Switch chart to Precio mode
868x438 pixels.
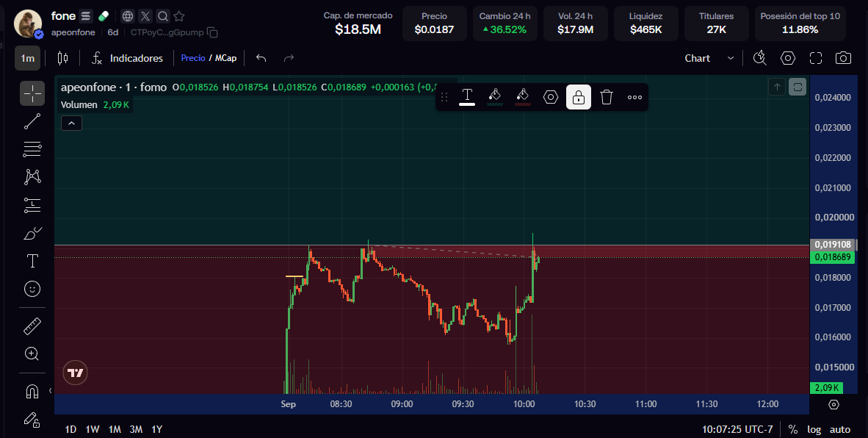point(192,58)
